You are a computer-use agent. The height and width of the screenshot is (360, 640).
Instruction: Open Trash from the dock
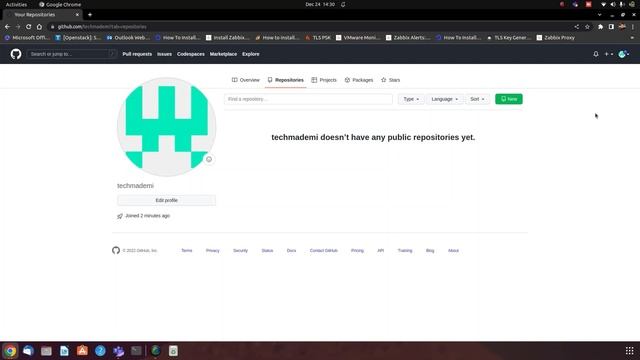173,351
